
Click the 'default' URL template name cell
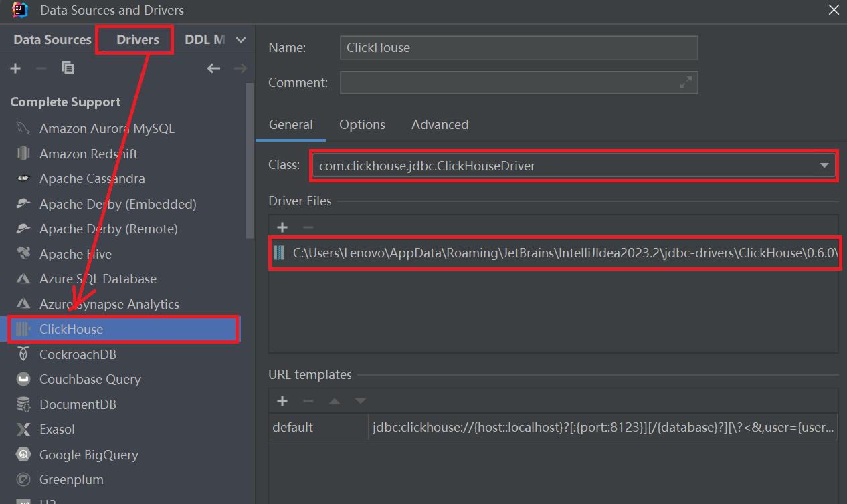coord(318,427)
